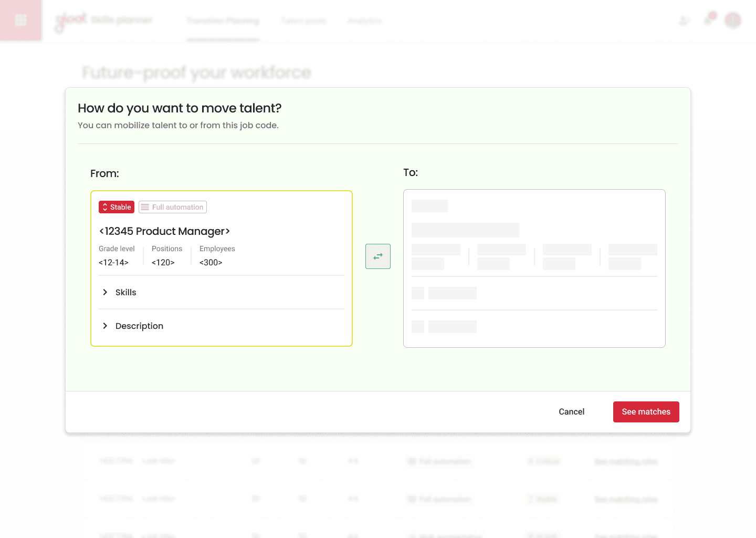756x538 pixels.
Task: Click the notifications bell icon
Action: pyautogui.click(x=709, y=19)
